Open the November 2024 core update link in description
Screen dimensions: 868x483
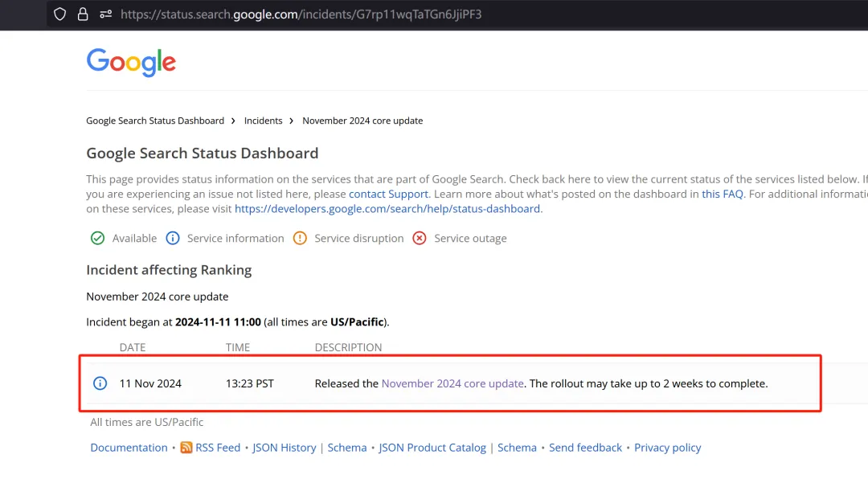[452, 383]
